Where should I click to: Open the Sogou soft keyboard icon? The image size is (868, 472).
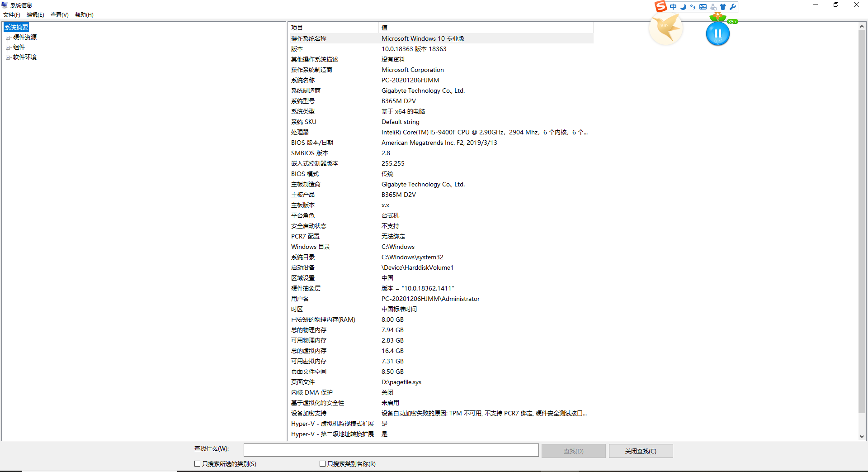point(703,7)
